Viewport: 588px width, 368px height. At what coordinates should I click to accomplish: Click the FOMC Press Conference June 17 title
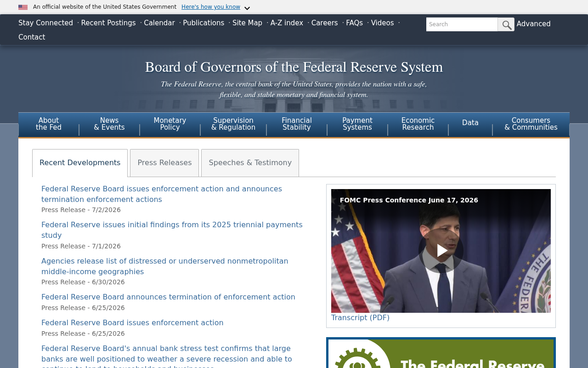pos(409,200)
